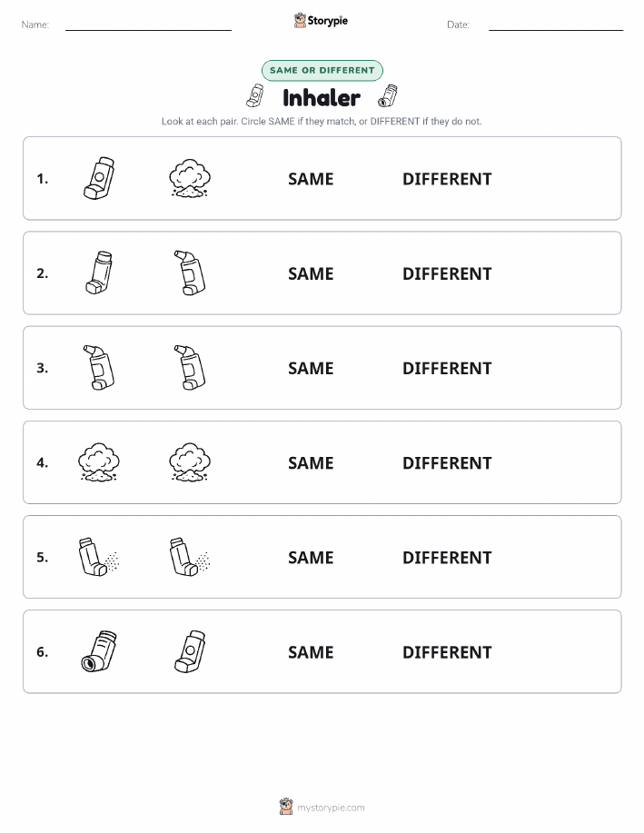Click the inhaler icon right of title
This screenshot has height=833, width=644.
(x=388, y=95)
